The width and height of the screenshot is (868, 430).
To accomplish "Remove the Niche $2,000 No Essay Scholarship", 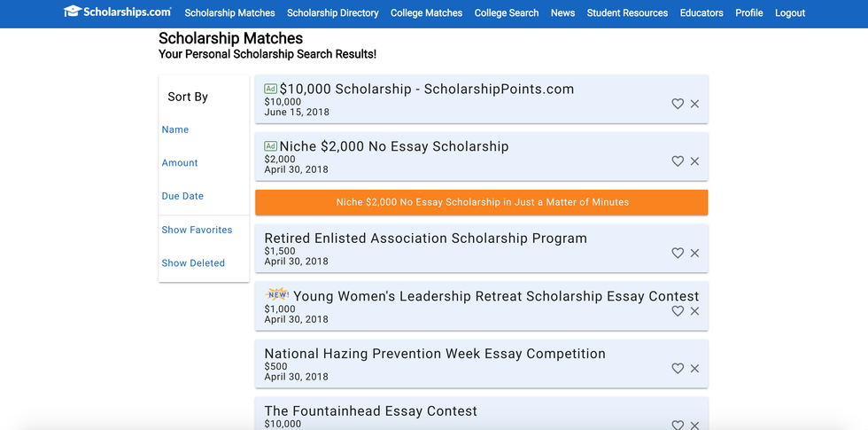I will pos(695,161).
